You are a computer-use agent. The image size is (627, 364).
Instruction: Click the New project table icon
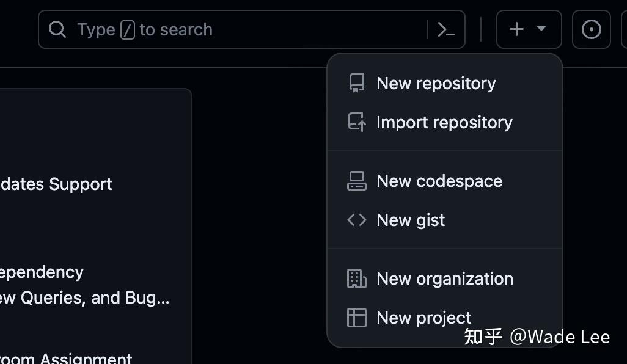click(x=356, y=318)
